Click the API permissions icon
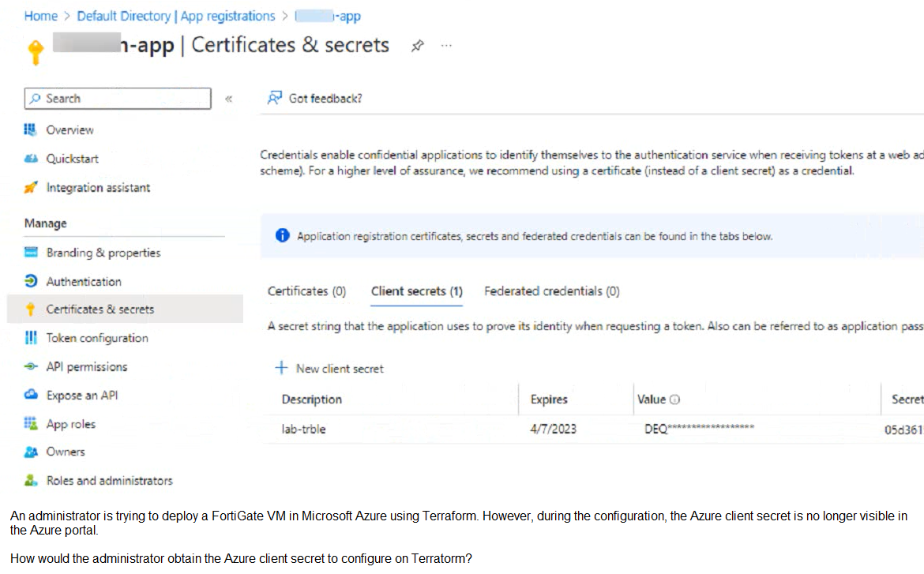 tap(31, 366)
